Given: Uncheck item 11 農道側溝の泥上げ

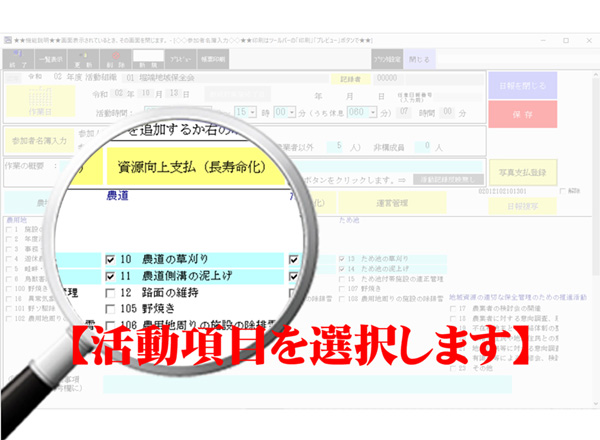Looking at the screenshot, I should click(x=113, y=274).
